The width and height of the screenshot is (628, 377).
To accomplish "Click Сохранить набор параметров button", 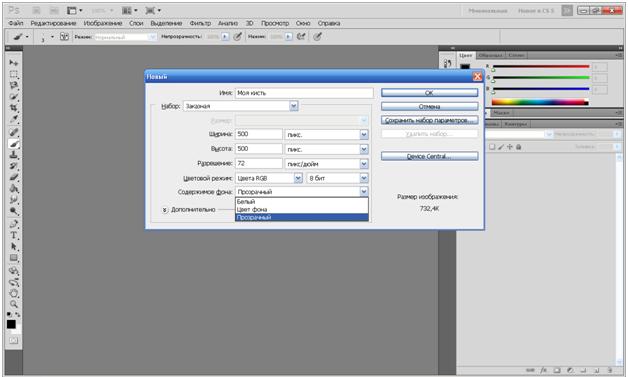I will point(429,120).
